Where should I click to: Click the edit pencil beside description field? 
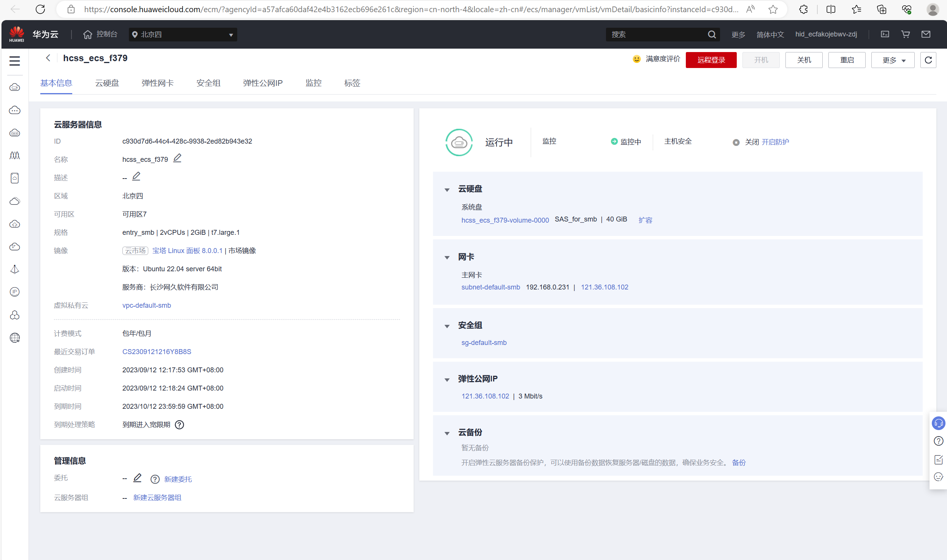(x=136, y=176)
